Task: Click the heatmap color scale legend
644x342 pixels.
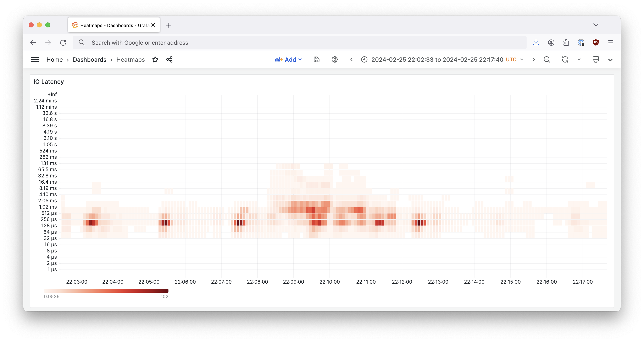Action: click(106, 291)
